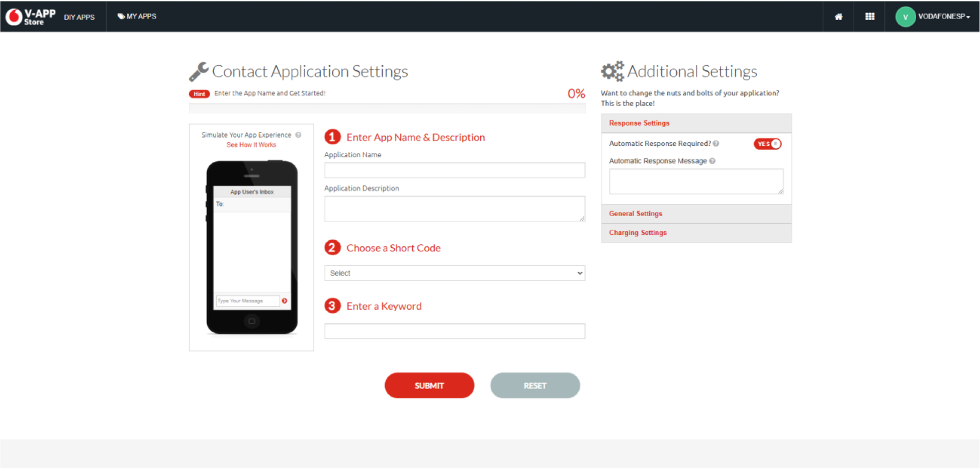Expand the General Settings section
980x468 pixels.
pos(635,213)
